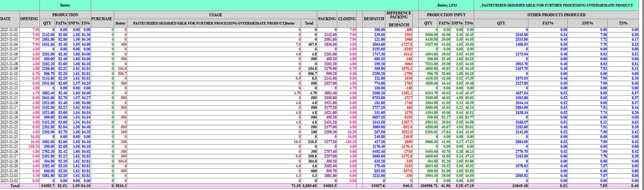
Task: Select date cell 2025-11-04
Action: tap(10, 44)
